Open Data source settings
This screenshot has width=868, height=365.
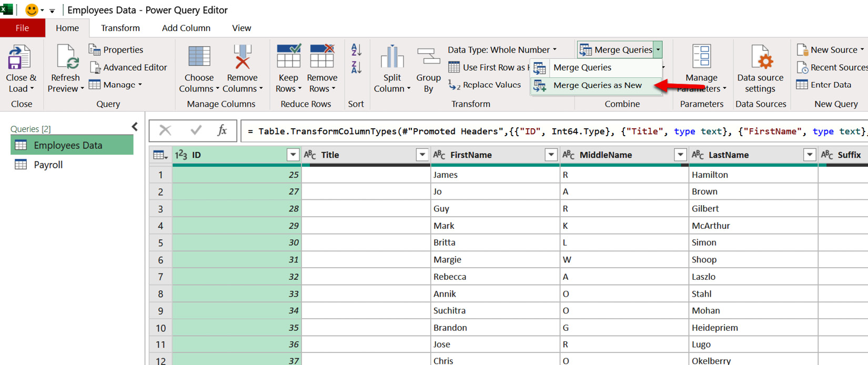(760, 69)
